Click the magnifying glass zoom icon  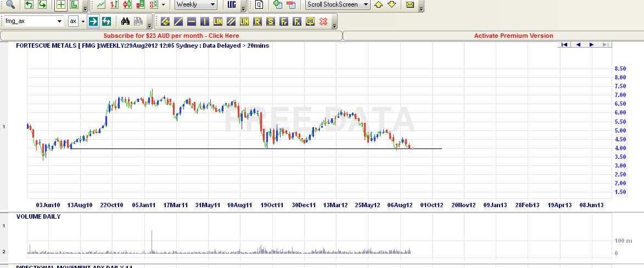click(x=10, y=4)
